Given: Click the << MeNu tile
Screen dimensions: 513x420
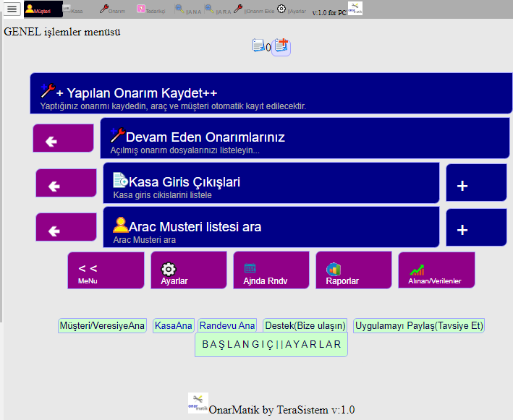Looking at the screenshot, I should tap(106, 270).
